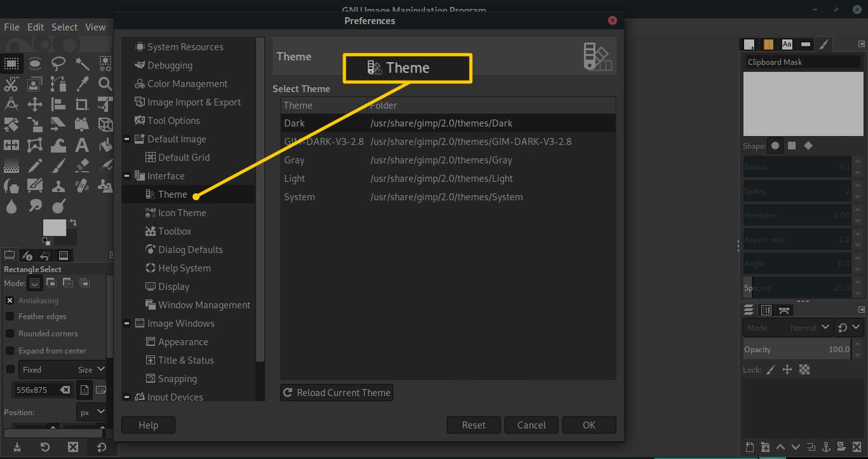Viewport: 868px width, 459px height.
Task: Confirm preferences with OK
Action: [589, 425]
